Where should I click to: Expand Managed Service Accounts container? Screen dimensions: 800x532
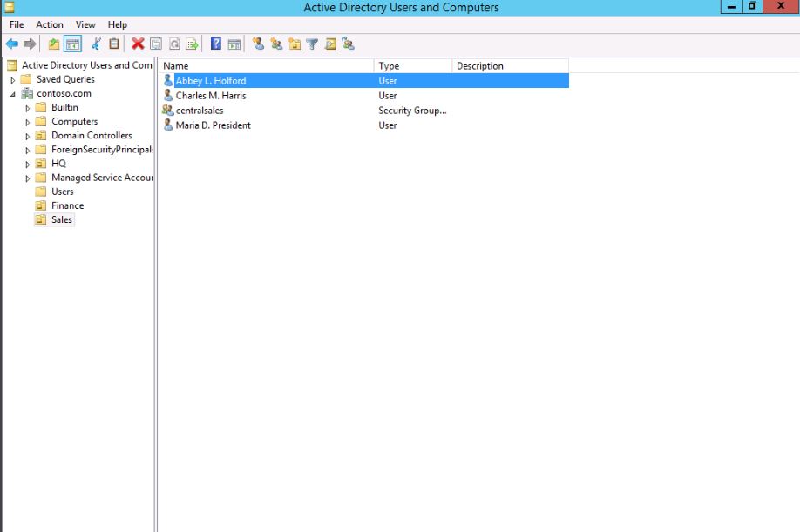[x=28, y=178]
